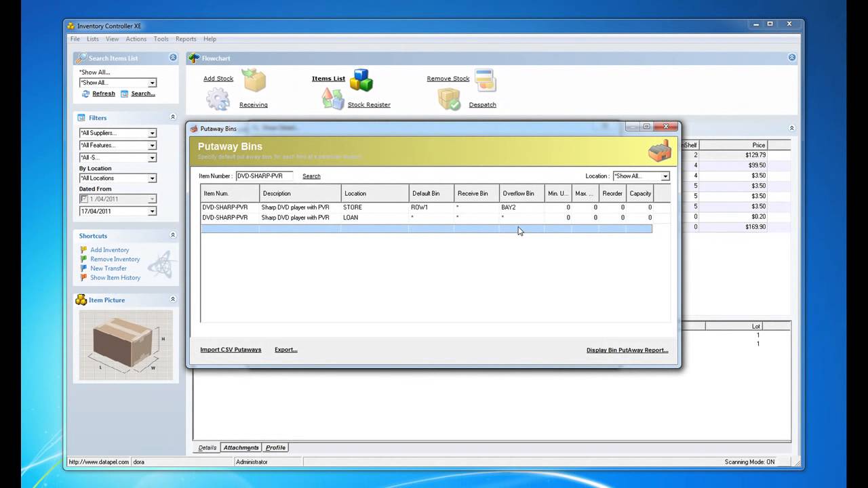This screenshot has height=488, width=868.
Task: Click the Refresh icon in Search panel
Action: coord(86,94)
